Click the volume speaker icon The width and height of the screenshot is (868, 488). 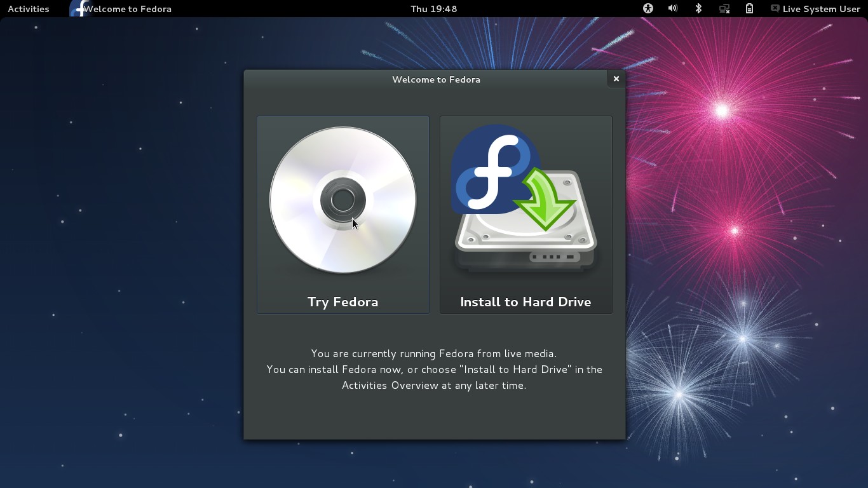[x=672, y=9]
